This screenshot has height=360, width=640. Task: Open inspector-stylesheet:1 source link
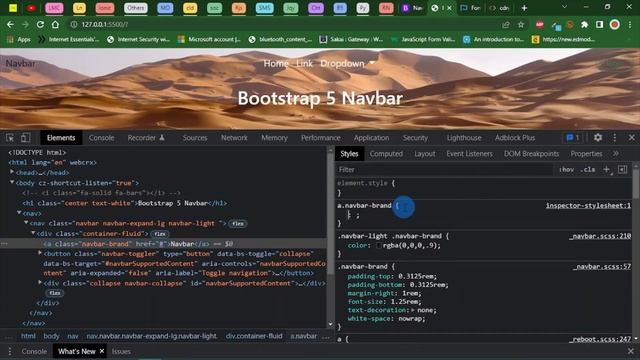pyautogui.click(x=588, y=206)
